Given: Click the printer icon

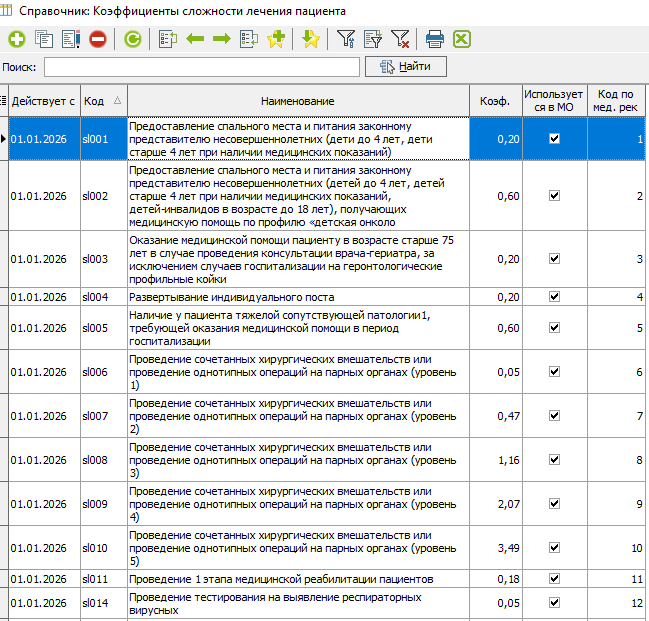Looking at the screenshot, I should tap(435, 40).
